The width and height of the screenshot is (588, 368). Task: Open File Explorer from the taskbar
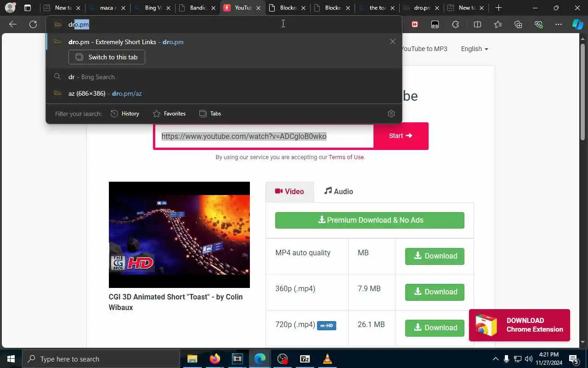[x=192, y=359]
